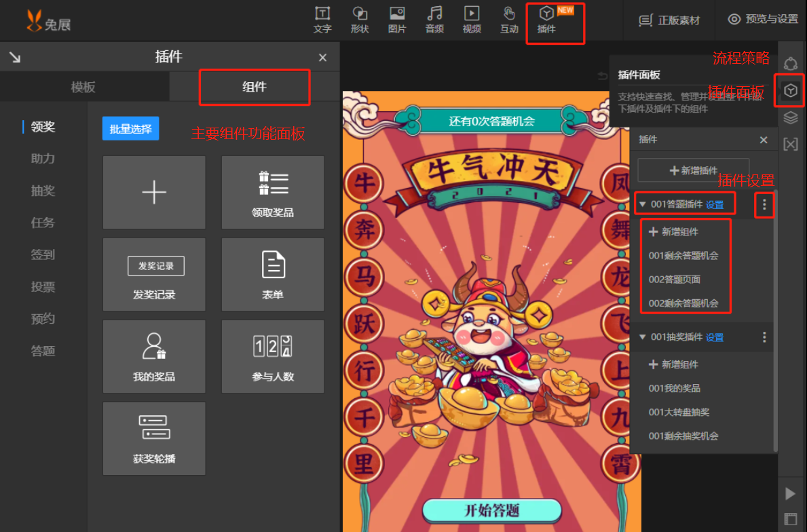Select the 文字 text tool
The image size is (807, 532).
tap(322, 20)
